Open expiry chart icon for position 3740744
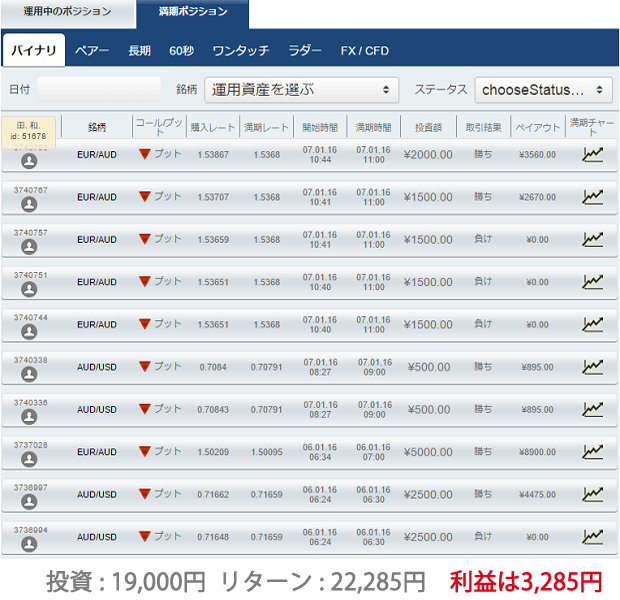Screen dimensions: 620x600 click(x=592, y=324)
